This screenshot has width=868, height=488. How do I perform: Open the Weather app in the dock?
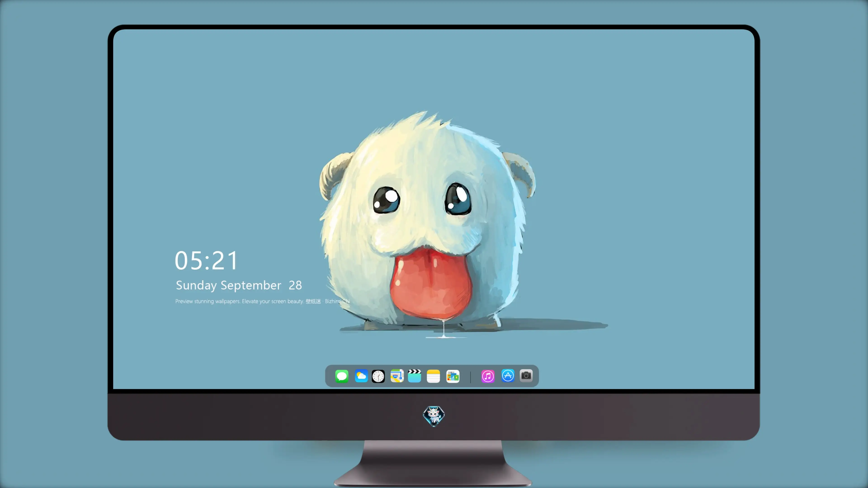(x=361, y=376)
